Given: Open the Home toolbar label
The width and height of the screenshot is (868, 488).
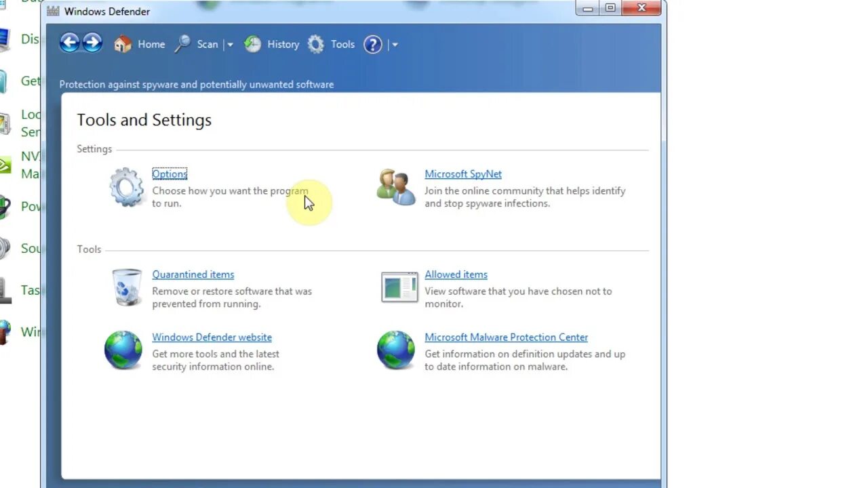Looking at the screenshot, I should (x=151, y=44).
